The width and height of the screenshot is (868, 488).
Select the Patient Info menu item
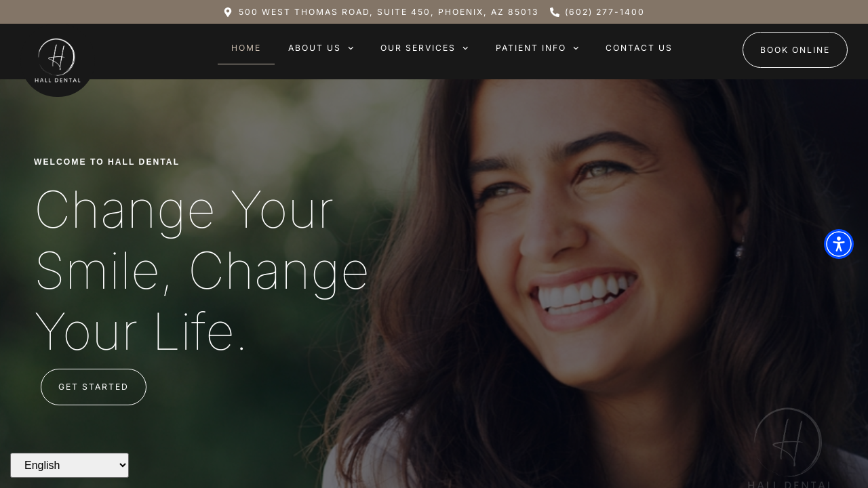coord(531,48)
